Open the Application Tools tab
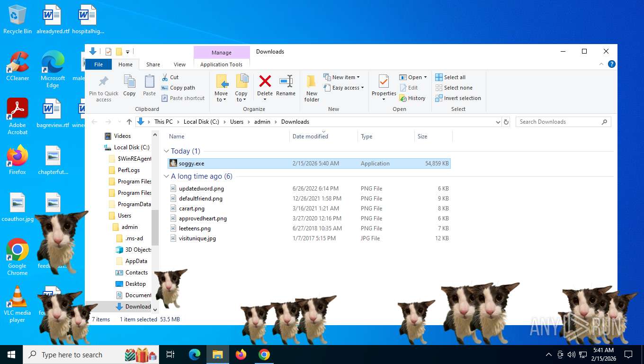644x364 pixels. click(x=221, y=64)
